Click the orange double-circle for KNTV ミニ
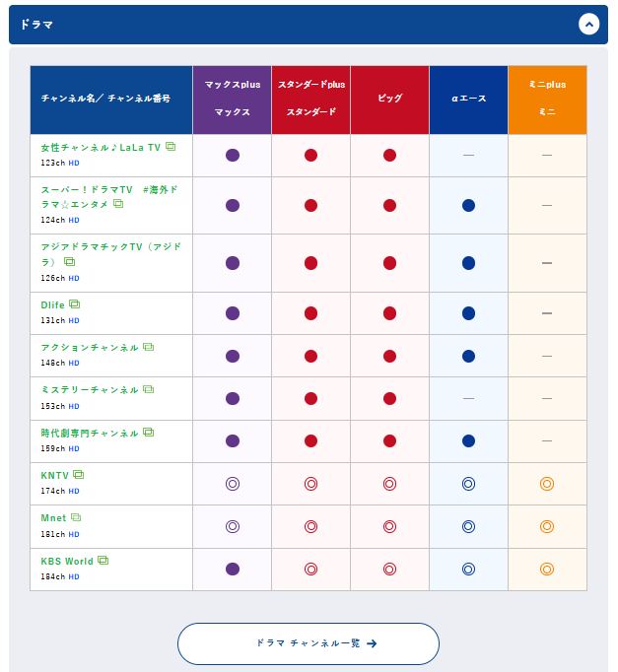Image resolution: width=618 pixels, height=672 pixels. (x=547, y=484)
